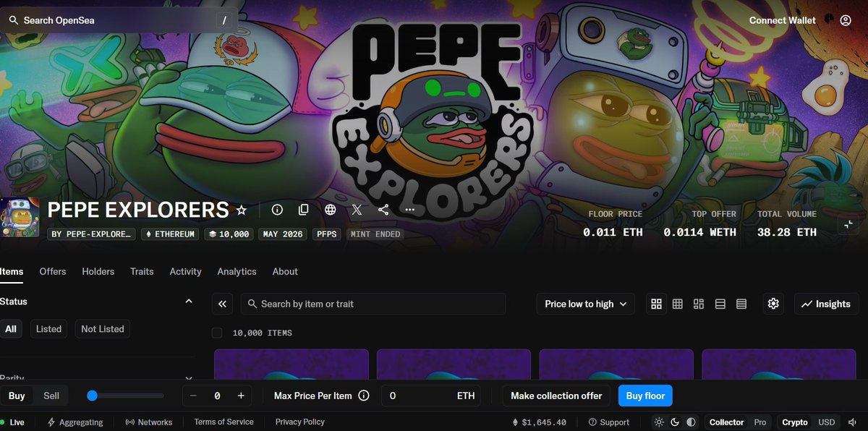Open the Insights panel button
The width and height of the screenshot is (868, 431).
point(826,304)
